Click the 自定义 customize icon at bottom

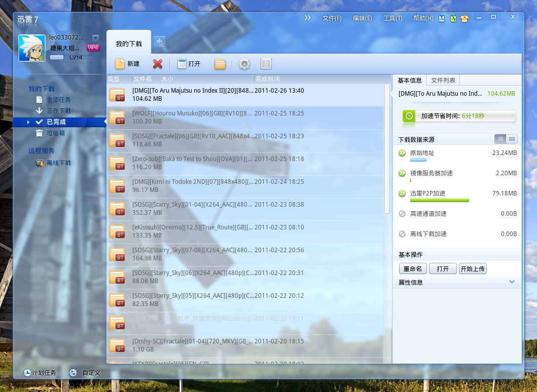[73, 373]
